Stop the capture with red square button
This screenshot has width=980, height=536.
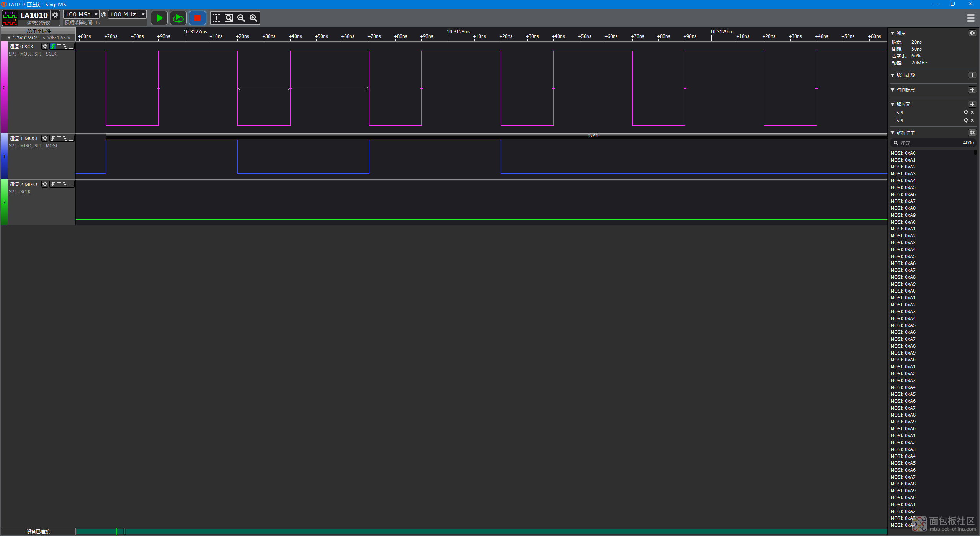tap(198, 18)
